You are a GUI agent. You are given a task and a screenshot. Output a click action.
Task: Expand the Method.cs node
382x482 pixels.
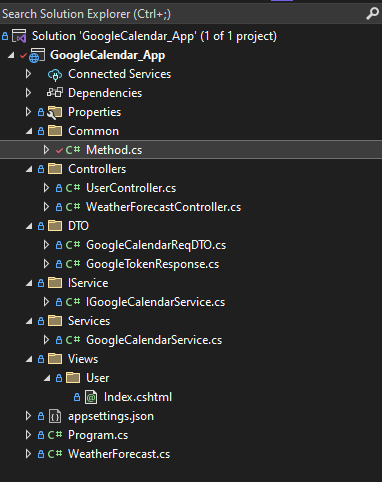click(47, 150)
